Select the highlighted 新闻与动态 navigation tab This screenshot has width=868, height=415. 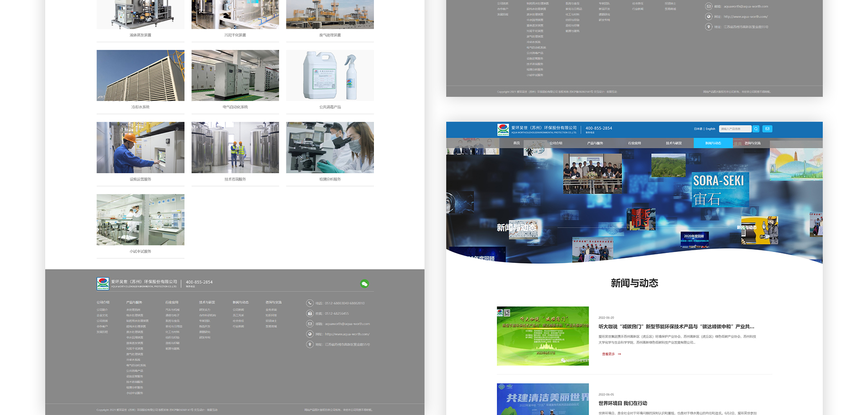tap(713, 143)
